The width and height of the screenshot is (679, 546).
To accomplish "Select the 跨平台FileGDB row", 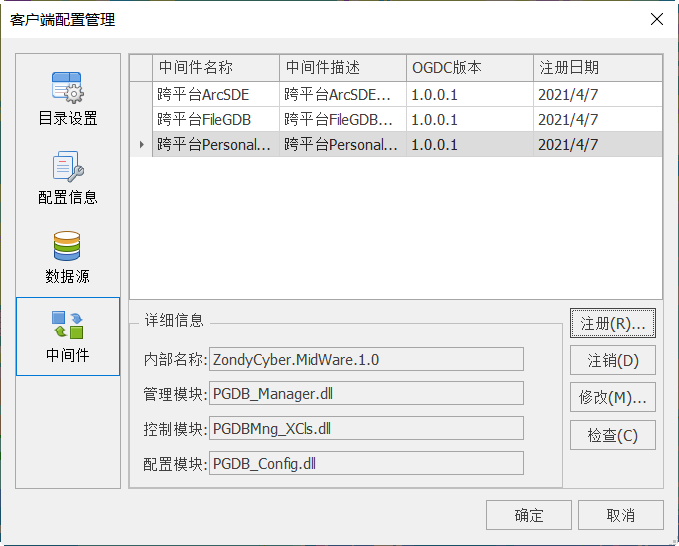I will [216, 119].
